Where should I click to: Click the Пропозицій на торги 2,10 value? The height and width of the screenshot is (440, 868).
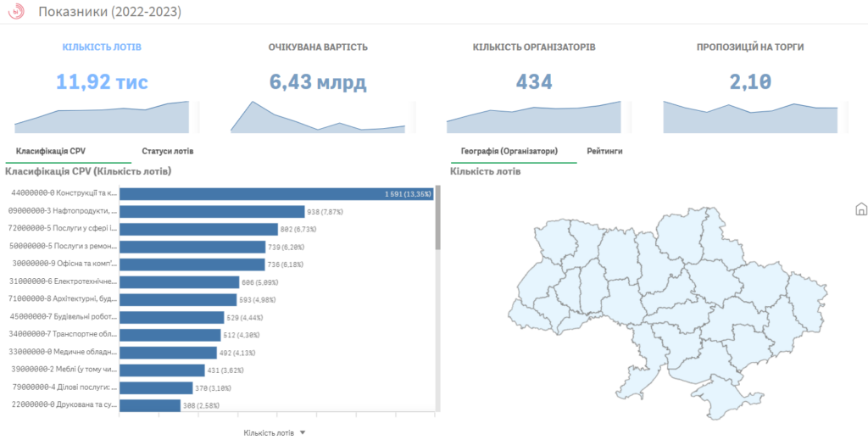(x=750, y=82)
